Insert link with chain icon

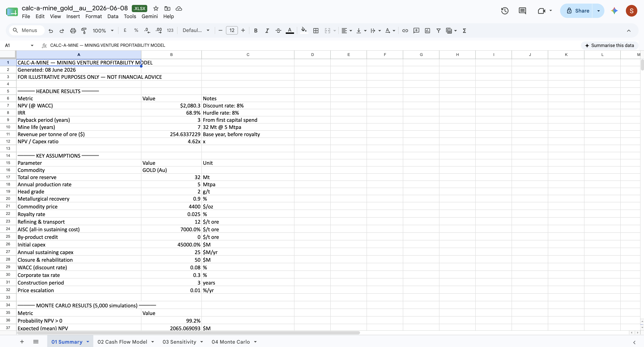[405, 30]
